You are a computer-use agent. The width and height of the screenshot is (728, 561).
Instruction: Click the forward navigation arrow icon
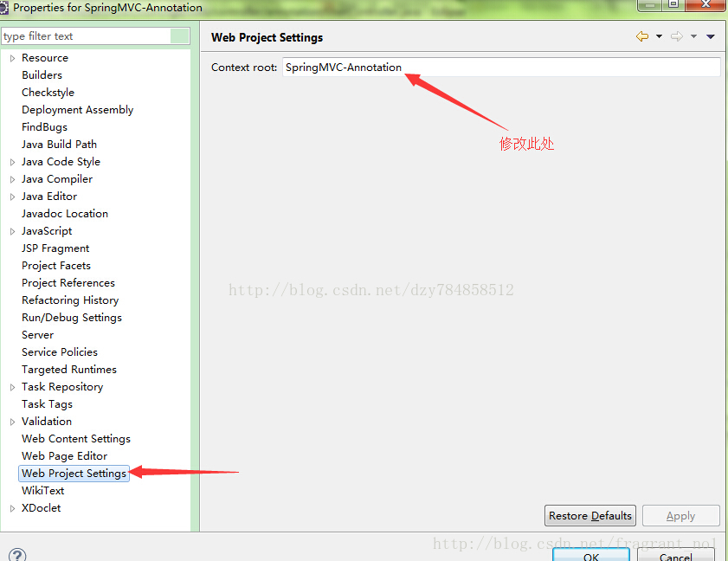click(677, 36)
